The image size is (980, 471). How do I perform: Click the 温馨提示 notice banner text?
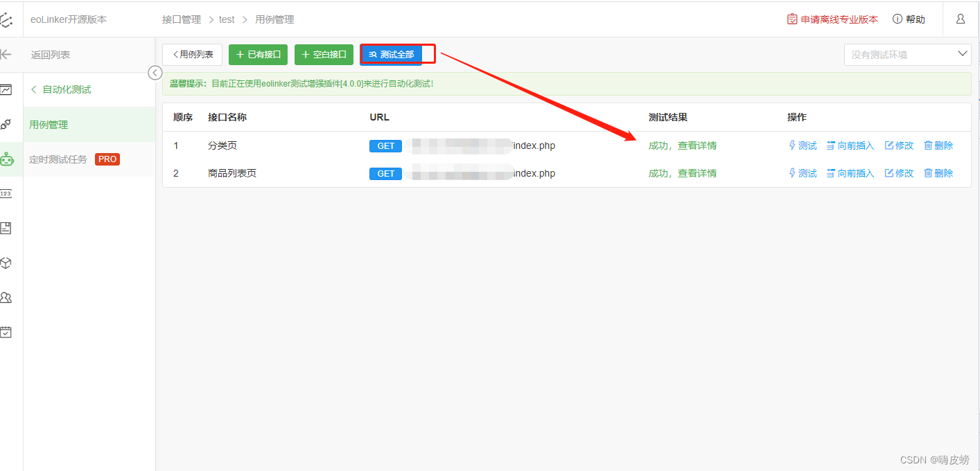click(x=301, y=84)
